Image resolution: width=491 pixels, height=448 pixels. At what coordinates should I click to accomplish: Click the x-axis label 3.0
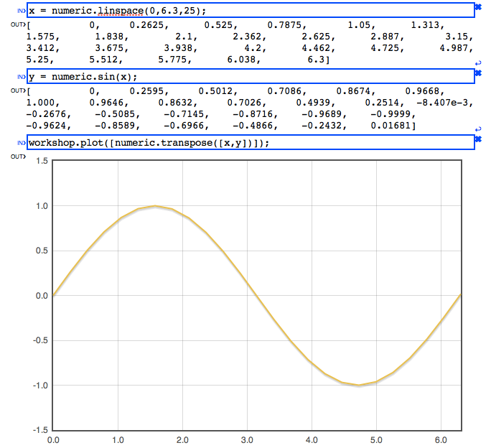[247, 440]
